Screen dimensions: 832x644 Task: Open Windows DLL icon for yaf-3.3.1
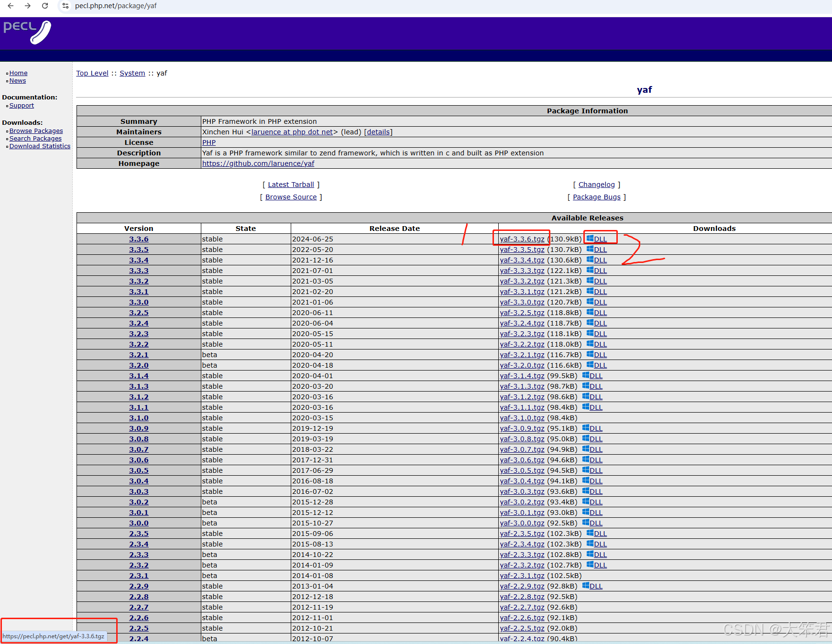coord(590,291)
